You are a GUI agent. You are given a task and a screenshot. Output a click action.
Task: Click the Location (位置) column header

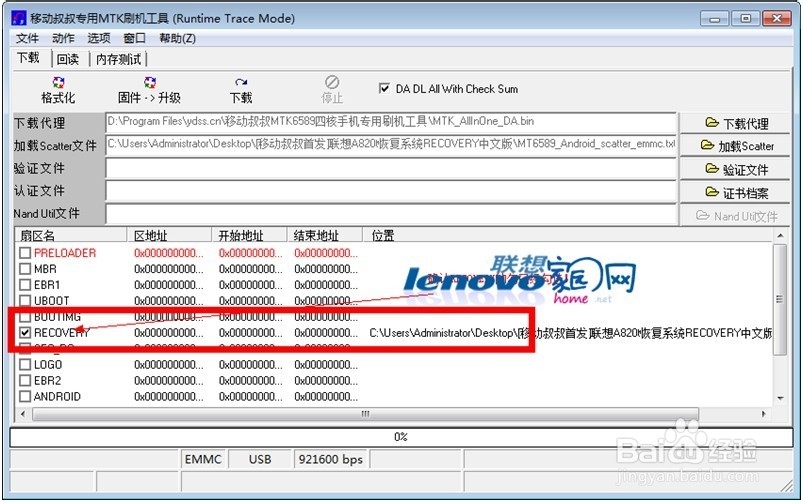567,235
